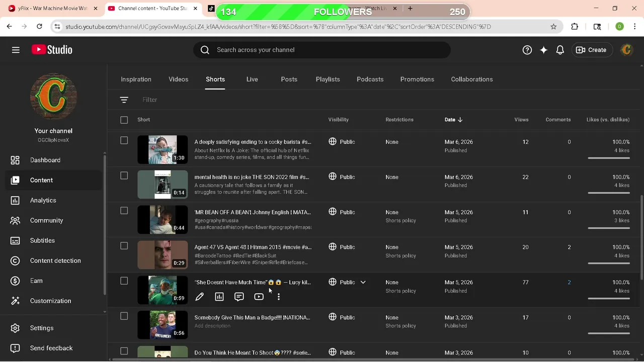Open the Collaborations tab

(472, 79)
